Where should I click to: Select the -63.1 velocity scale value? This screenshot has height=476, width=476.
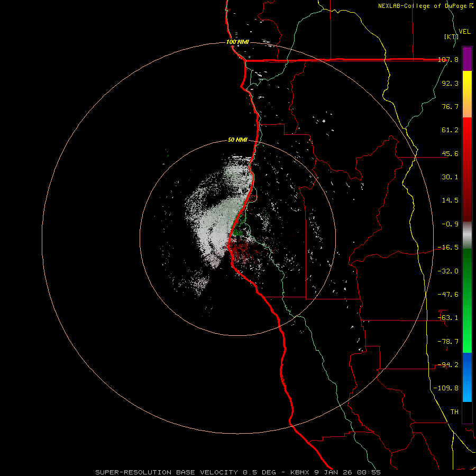[x=448, y=318]
